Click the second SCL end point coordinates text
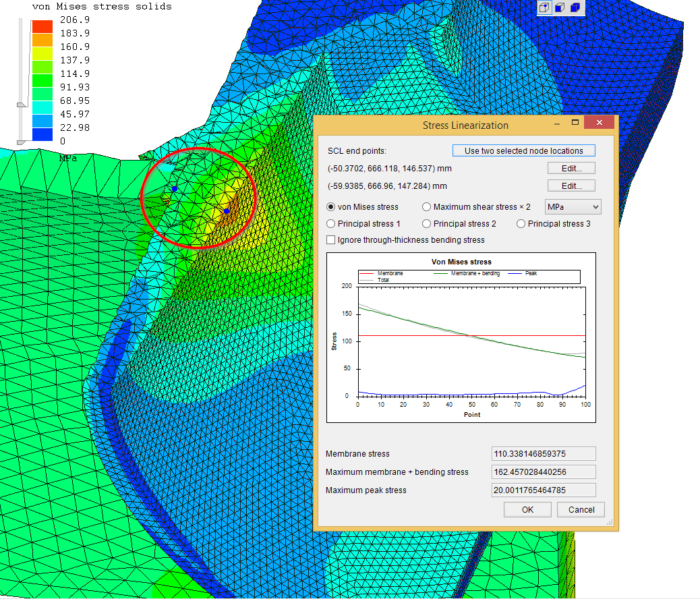The width and height of the screenshot is (700, 599). (388, 186)
